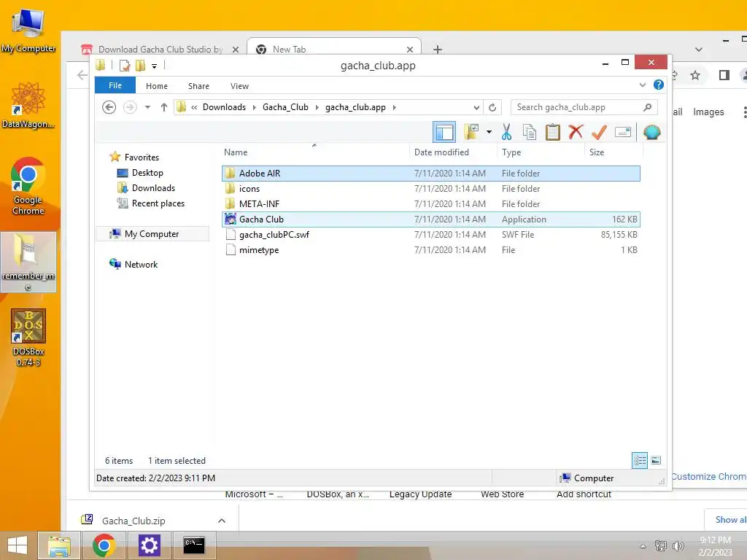Click Images link in Chrome
Screen dimensions: 747x560
coord(708,112)
